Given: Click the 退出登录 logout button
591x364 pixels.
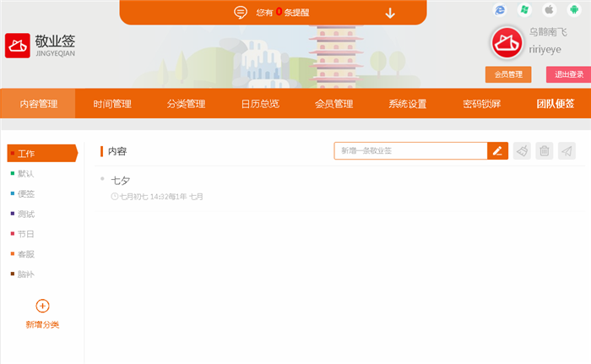Looking at the screenshot, I should [569, 74].
